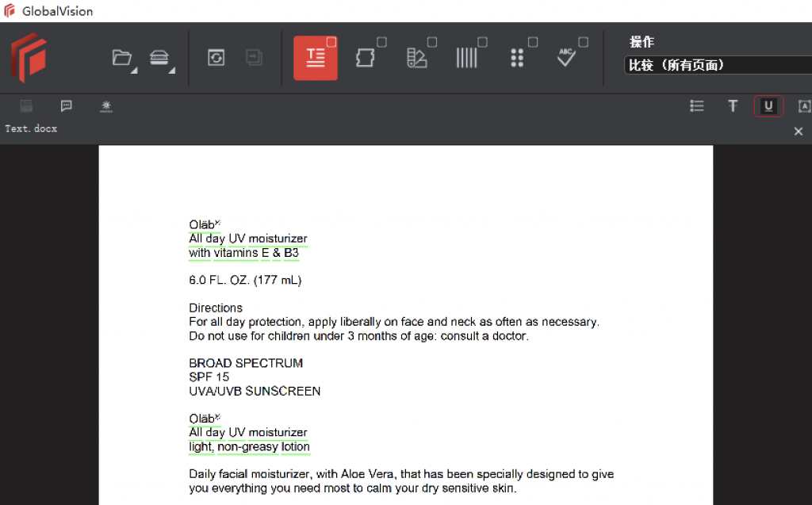The image size is (812, 505).
Task: Click the line starting "Daily facial moisturizer"
Action: coord(401,474)
